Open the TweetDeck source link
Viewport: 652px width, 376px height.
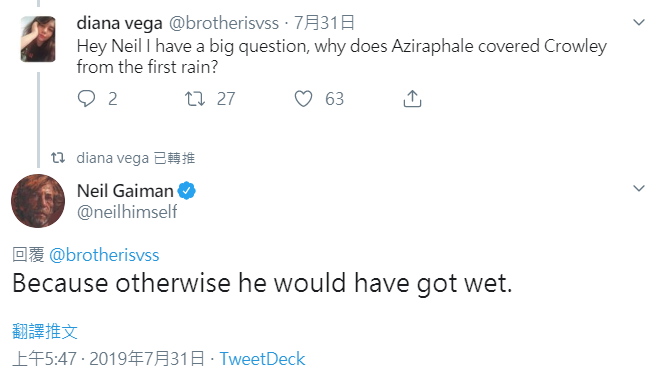click(262, 359)
